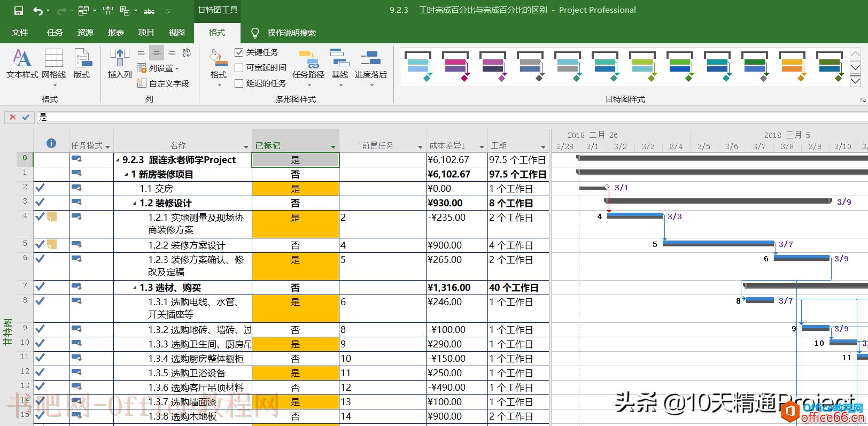Open Slippage (进度落后) menu
Viewport: 868px width, 426px height.
[x=371, y=67]
